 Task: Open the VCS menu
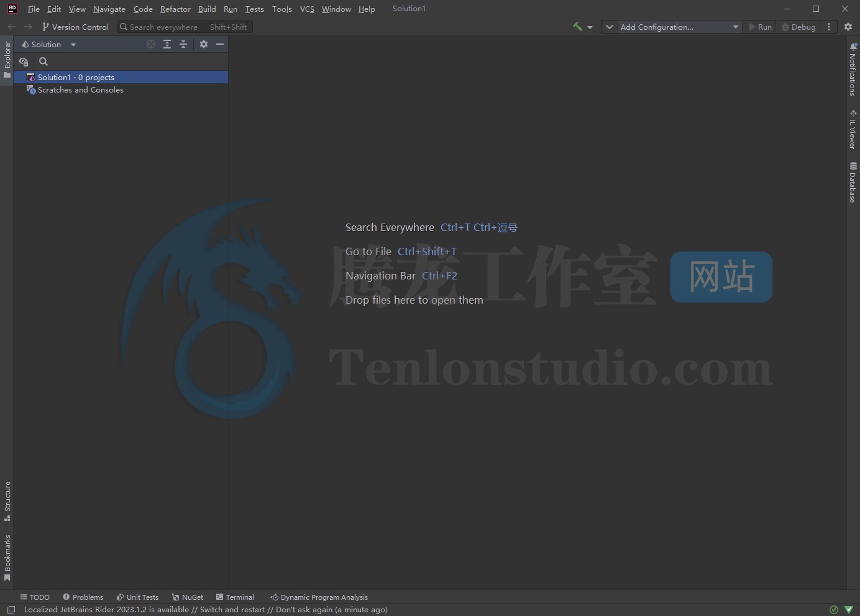(x=307, y=9)
